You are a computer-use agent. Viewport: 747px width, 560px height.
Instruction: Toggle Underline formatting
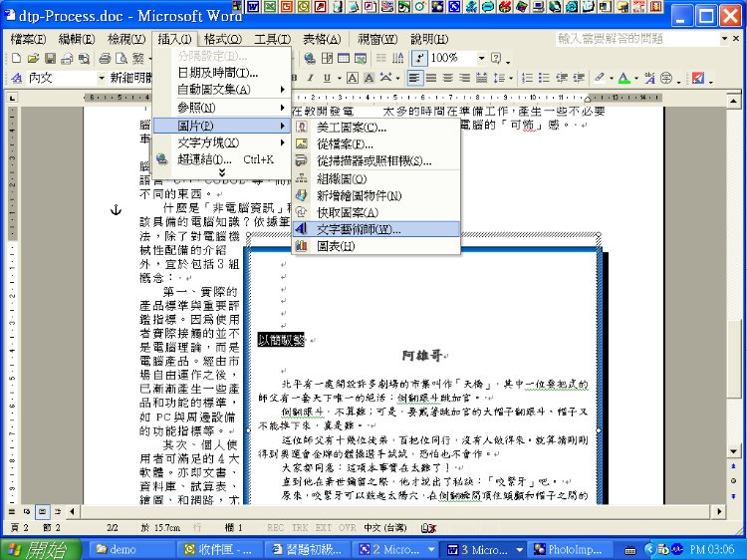[327, 78]
